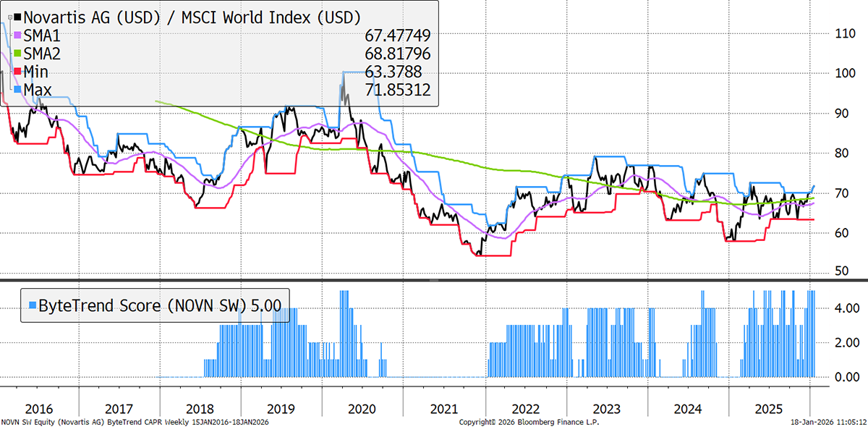Screen dimensions: 868x427
Task: Click the SMA1 value 67.47749
Action: [x=397, y=35]
